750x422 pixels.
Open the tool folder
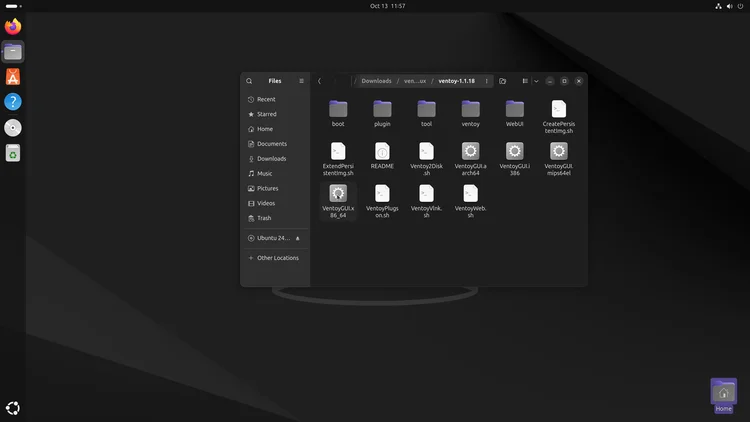click(426, 113)
